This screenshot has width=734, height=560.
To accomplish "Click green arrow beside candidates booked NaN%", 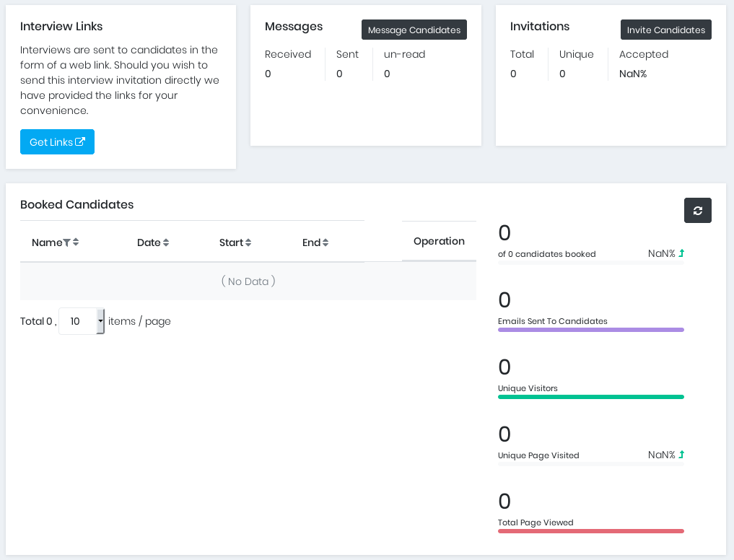I will click(681, 253).
